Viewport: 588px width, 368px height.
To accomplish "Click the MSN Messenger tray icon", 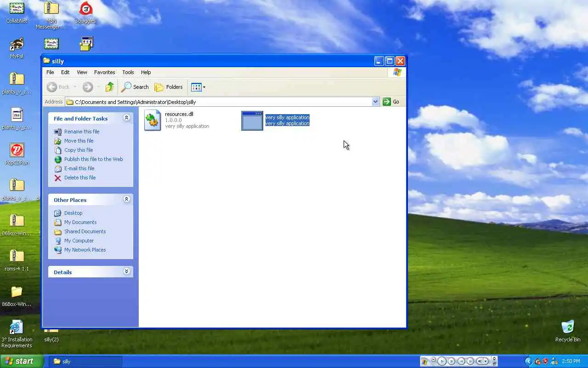I will 554,361.
